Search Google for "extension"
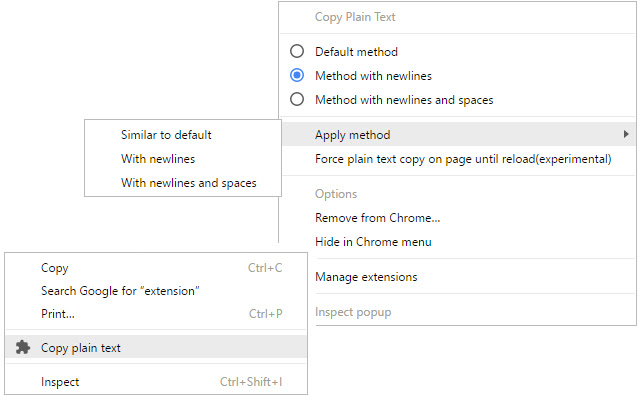640x400 pixels. tap(120, 291)
